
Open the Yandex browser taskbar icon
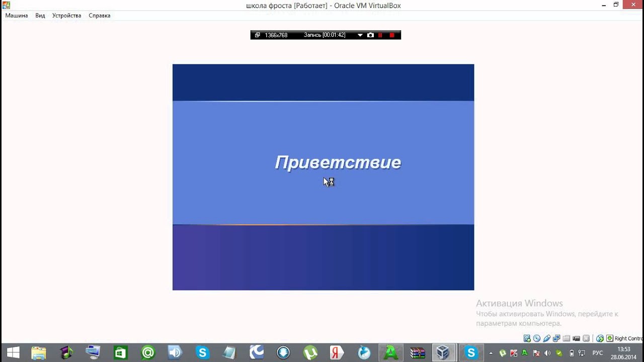pyautogui.click(x=338, y=352)
